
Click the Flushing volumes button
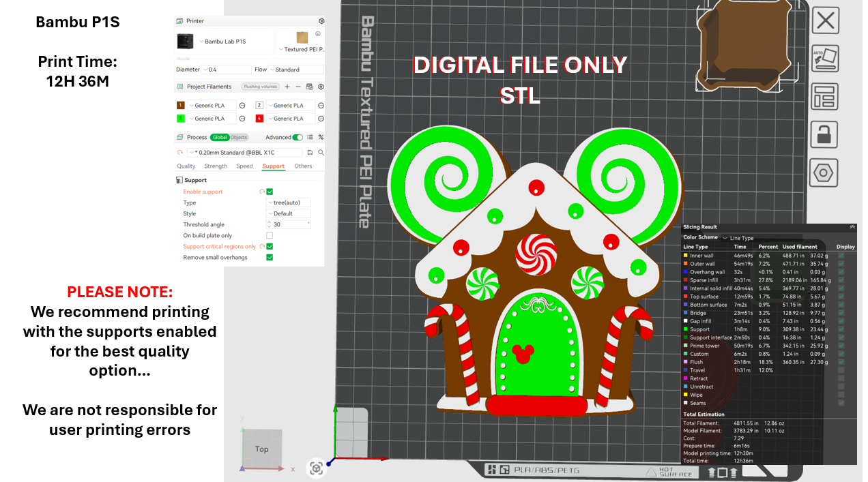tap(260, 86)
